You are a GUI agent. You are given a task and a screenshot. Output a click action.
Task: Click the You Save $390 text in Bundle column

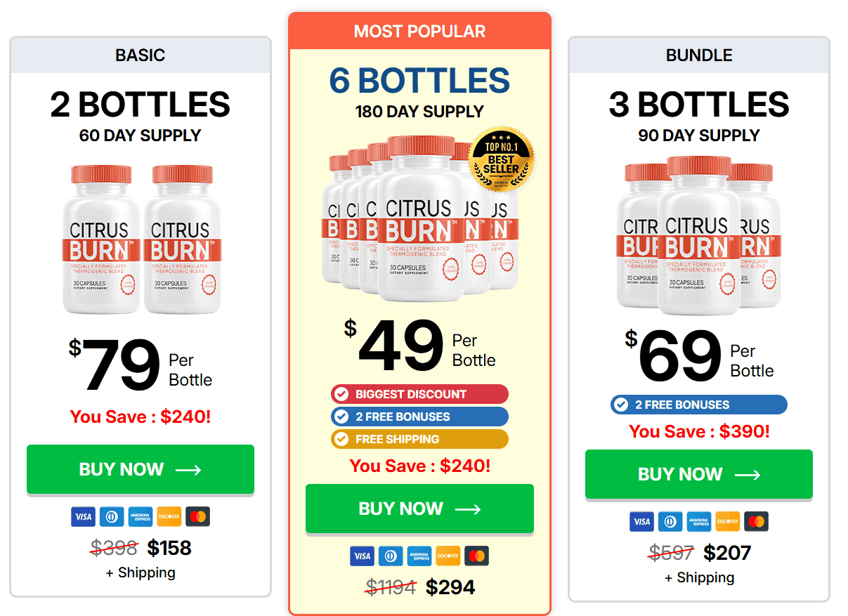(698, 431)
